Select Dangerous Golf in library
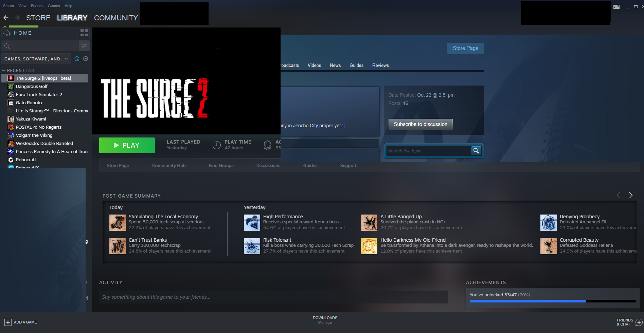The image size is (644, 333). tap(32, 87)
